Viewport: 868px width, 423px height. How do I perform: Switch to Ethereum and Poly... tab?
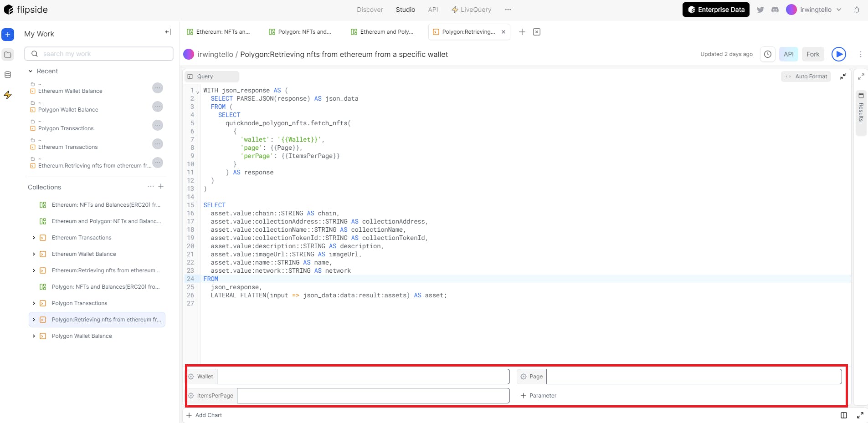[x=382, y=32]
